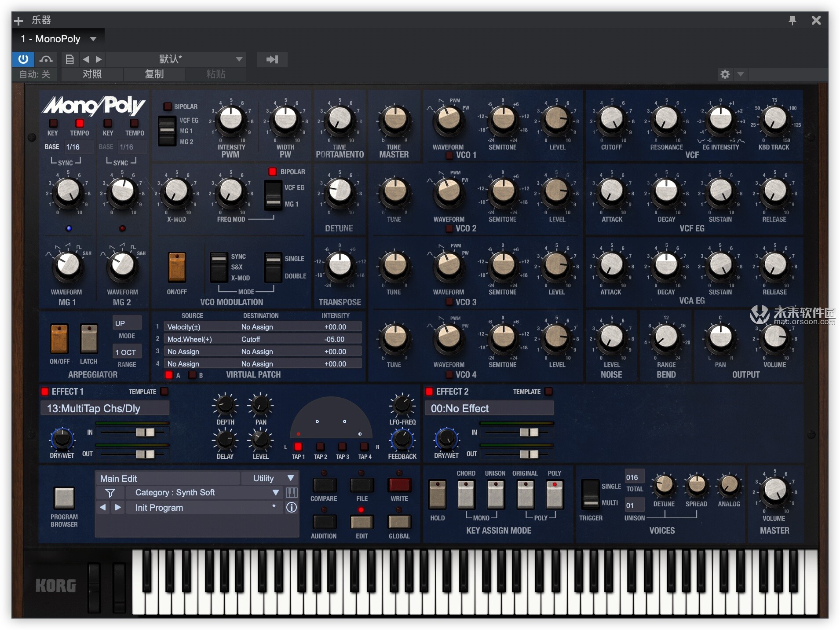The image size is (840, 630).
Task: Click the VCF CUTOFF knob
Action: 612,119
